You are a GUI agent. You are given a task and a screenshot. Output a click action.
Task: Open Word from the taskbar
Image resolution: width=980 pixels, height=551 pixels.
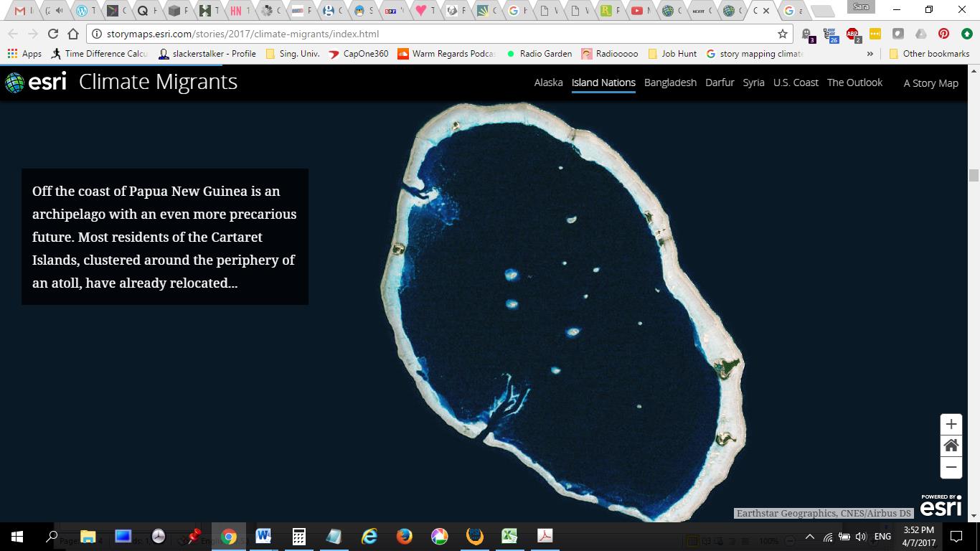point(263,537)
